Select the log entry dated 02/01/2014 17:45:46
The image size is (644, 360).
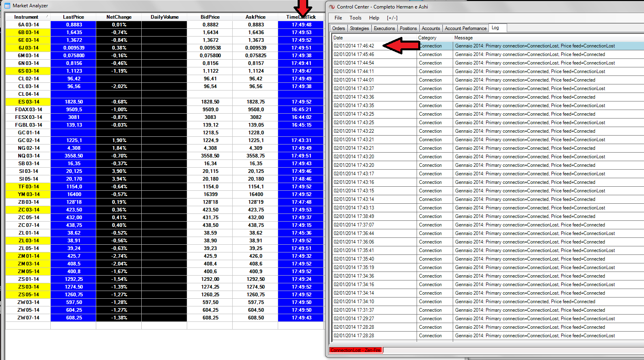(488, 54)
